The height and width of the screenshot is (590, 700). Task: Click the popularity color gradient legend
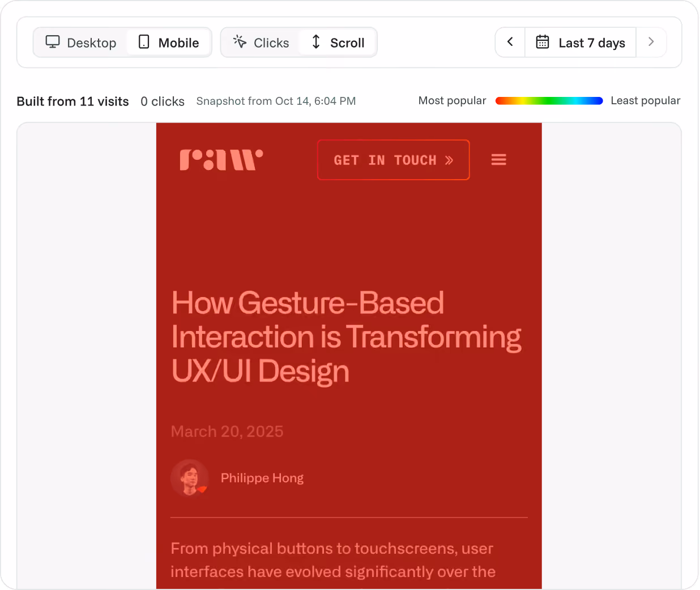click(x=549, y=101)
